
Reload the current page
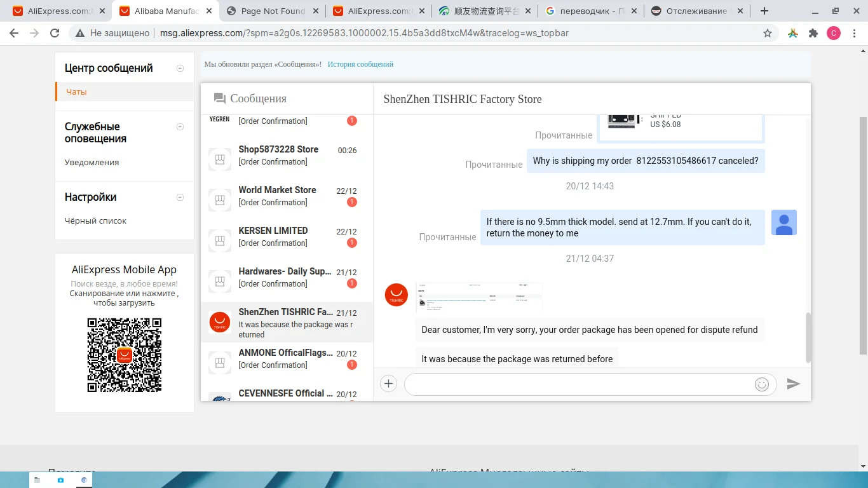(x=55, y=33)
